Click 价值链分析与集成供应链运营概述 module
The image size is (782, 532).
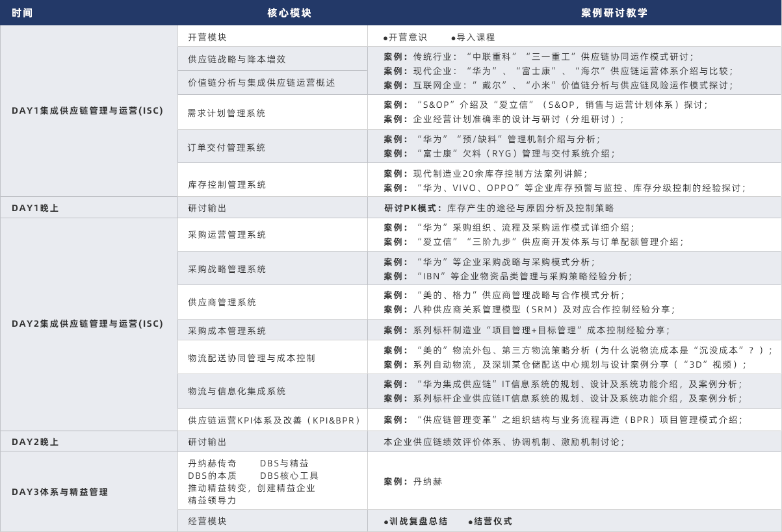tap(272, 82)
